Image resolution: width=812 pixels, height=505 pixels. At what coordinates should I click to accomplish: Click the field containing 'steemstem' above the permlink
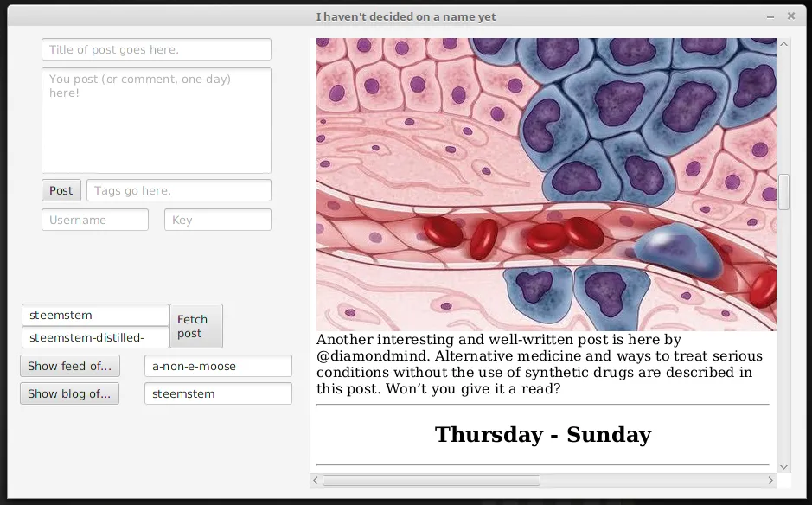[95, 315]
